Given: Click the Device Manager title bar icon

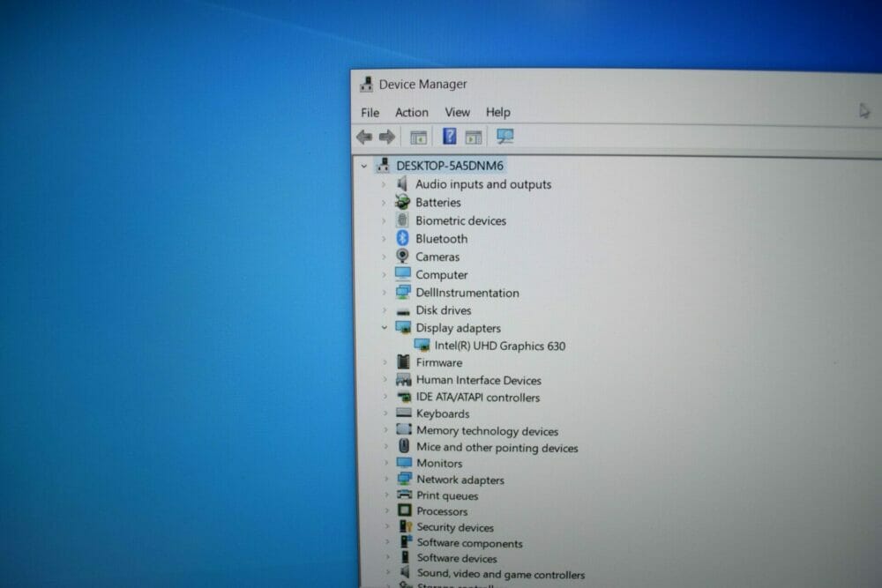Looking at the screenshot, I should pos(366,85).
